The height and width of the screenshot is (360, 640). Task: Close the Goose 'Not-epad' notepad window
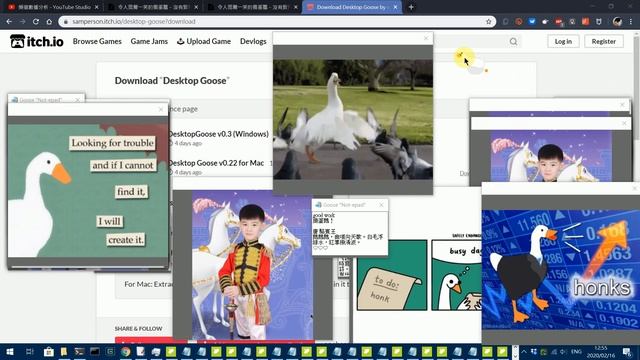tap(381, 205)
